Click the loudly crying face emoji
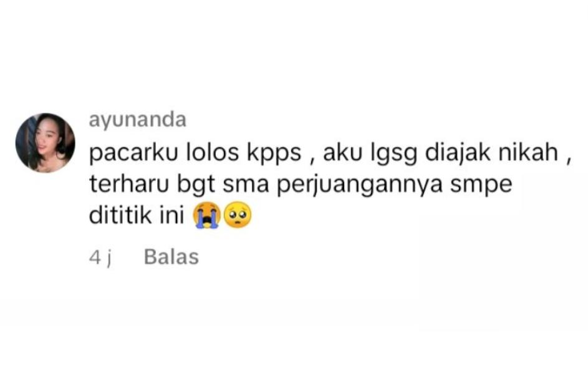The width and height of the screenshot is (588, 391). pos(206,215)
